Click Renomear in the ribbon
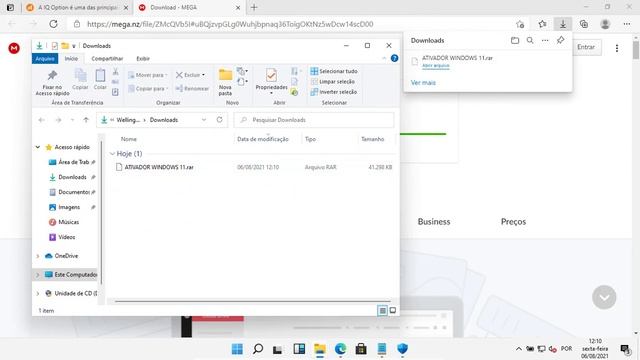Image resolution: width=640 pixels, height=360 pixels. pyautogui.click(x=192, y=88)
